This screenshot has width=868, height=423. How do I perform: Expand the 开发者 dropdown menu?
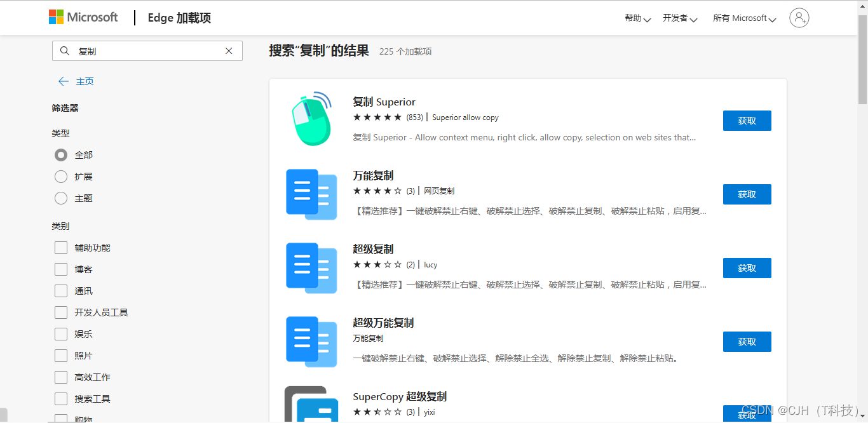680,18
